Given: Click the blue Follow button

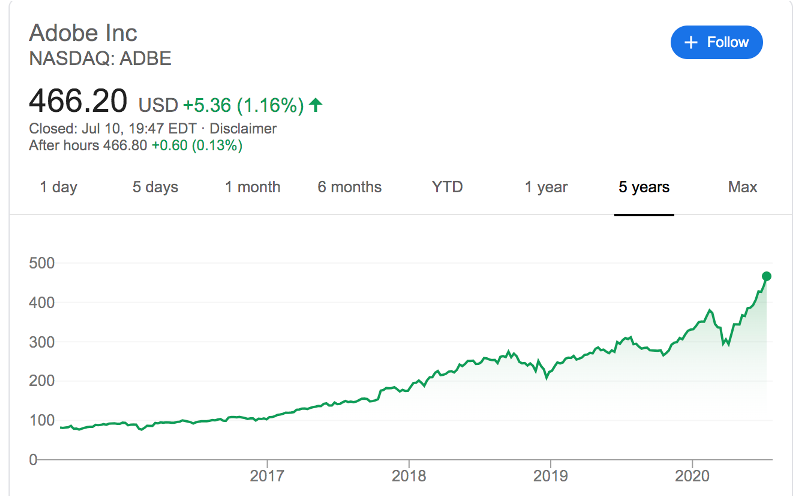Looking at the screenshot, I should coord(717,42).
